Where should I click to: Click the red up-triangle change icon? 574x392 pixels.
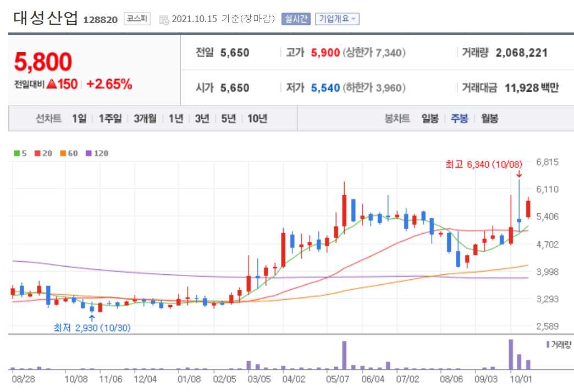pyautogui.click(x=52, y=84)
